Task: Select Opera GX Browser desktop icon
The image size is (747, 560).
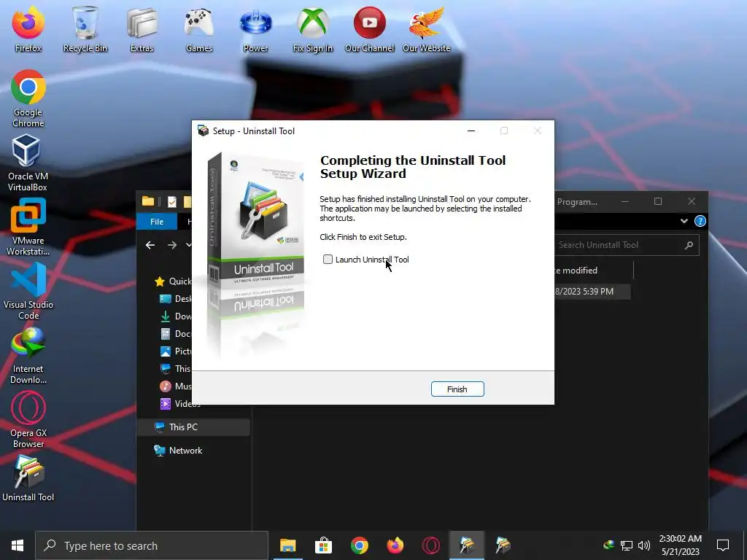Action: (28, 419)
